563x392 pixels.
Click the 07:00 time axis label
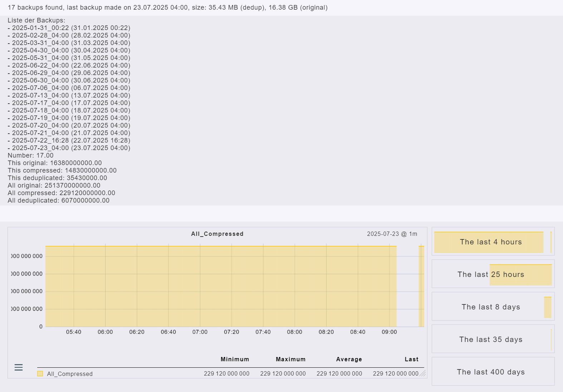(x=200, y=332)
